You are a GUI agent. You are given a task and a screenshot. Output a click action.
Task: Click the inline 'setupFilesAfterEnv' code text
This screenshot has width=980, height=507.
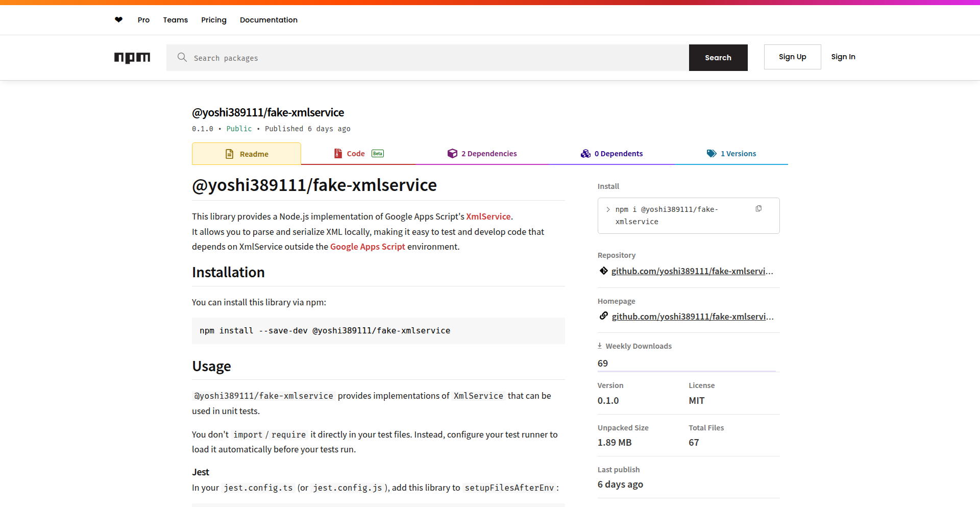(509, 488)
